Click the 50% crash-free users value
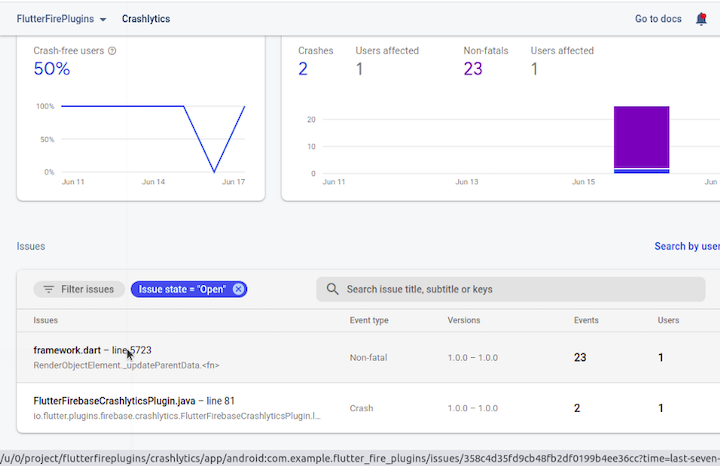The image size is (720, 466). 52,69
